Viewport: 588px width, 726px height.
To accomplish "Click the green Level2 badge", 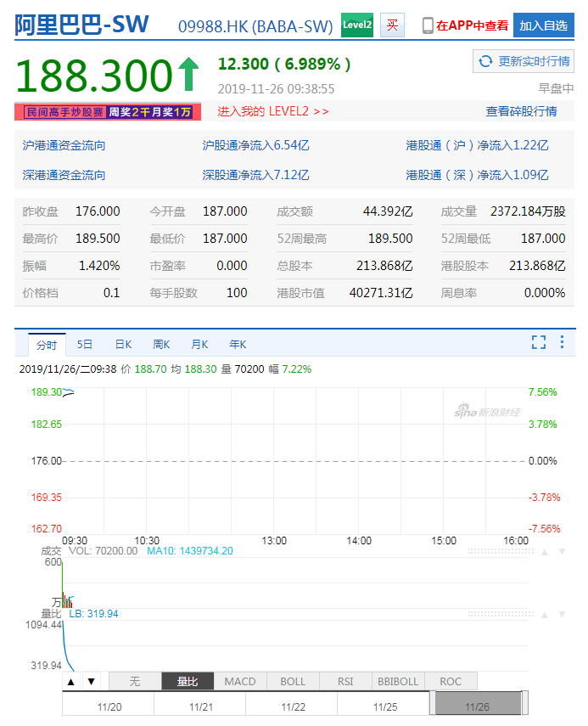I will click(x=356, y=25).
